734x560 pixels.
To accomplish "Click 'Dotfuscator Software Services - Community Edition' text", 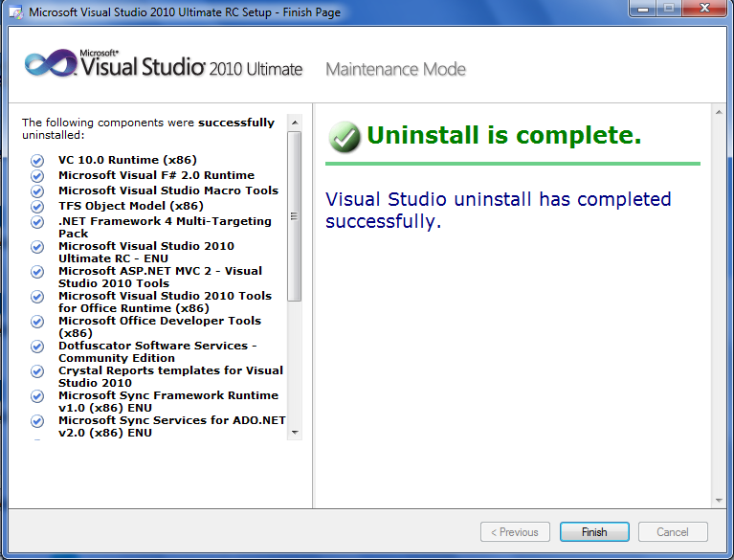I will [158, 351].
